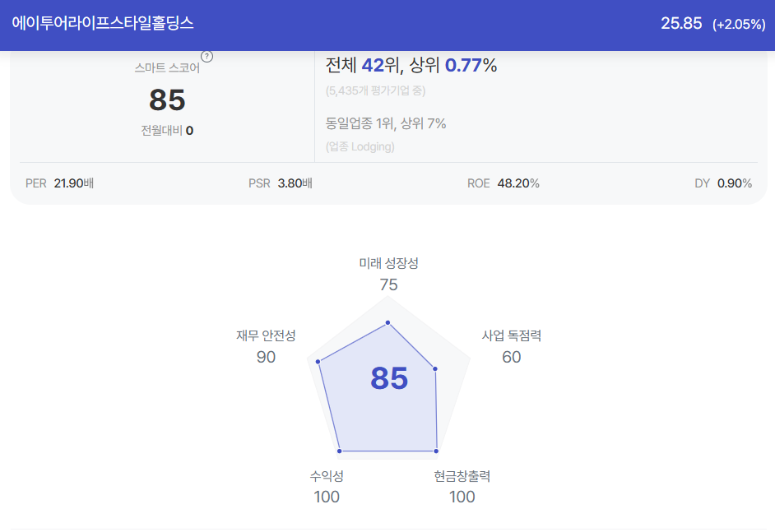Screen dimensions: 775x532
Task: Click the PER 21.90배 metric
Action: pyautogui.click(x=59, y=183)
